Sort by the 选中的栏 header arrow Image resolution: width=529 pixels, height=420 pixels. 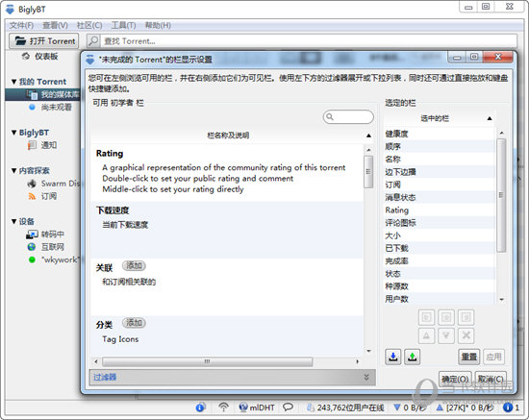pos(490,118)
